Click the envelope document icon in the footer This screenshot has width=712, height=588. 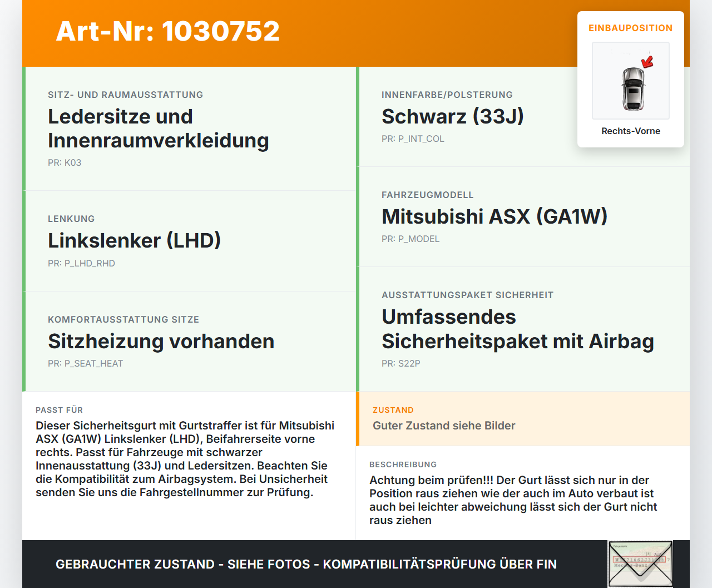[x=640, y=564]
